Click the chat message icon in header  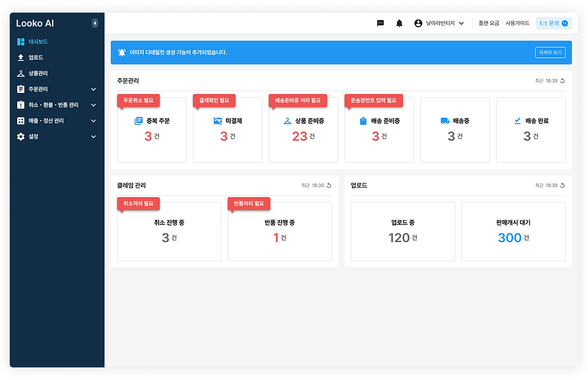coord(380,23)
